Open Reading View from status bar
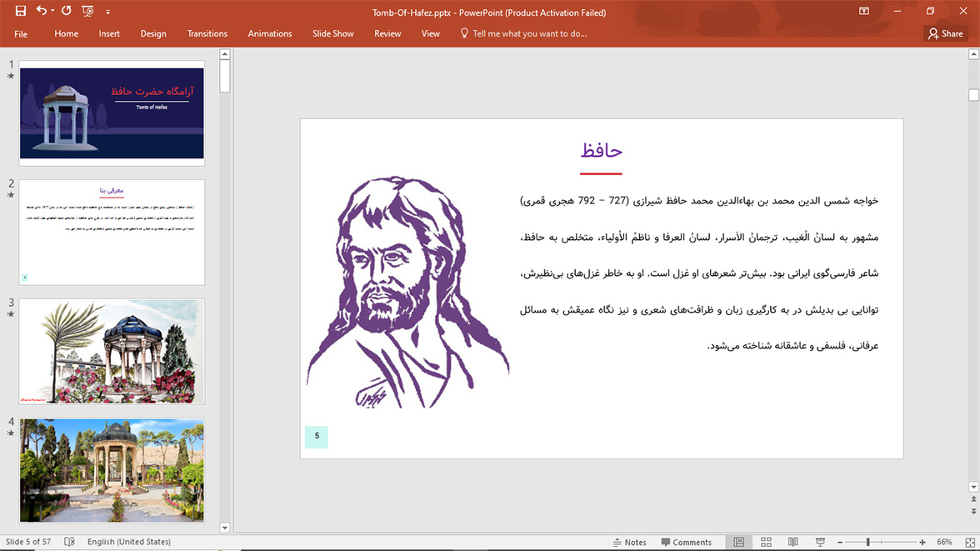 [792, 542]
